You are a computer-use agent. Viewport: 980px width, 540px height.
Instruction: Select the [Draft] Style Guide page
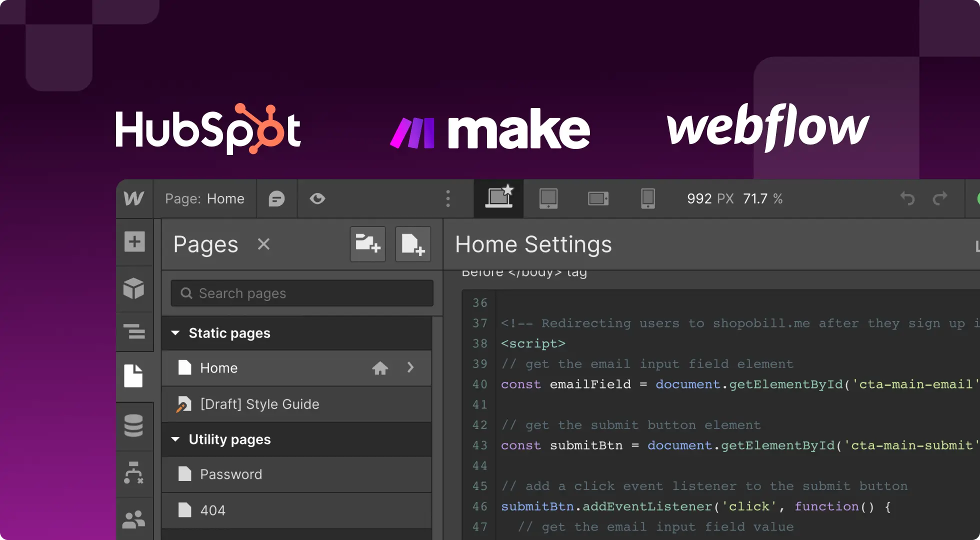[297, 404]
